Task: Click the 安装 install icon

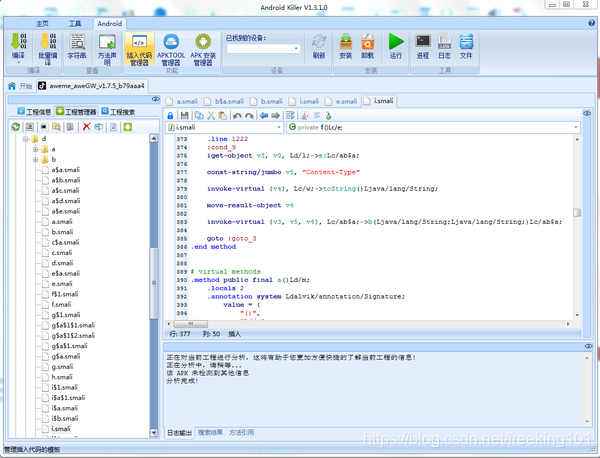Action: pyautogui.click(x=346, y=42)
